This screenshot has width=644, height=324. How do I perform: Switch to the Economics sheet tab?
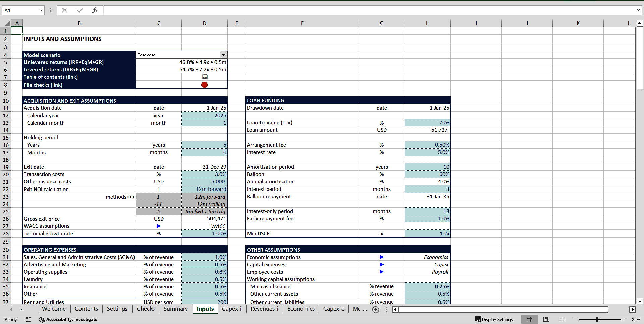pos(301,309)
